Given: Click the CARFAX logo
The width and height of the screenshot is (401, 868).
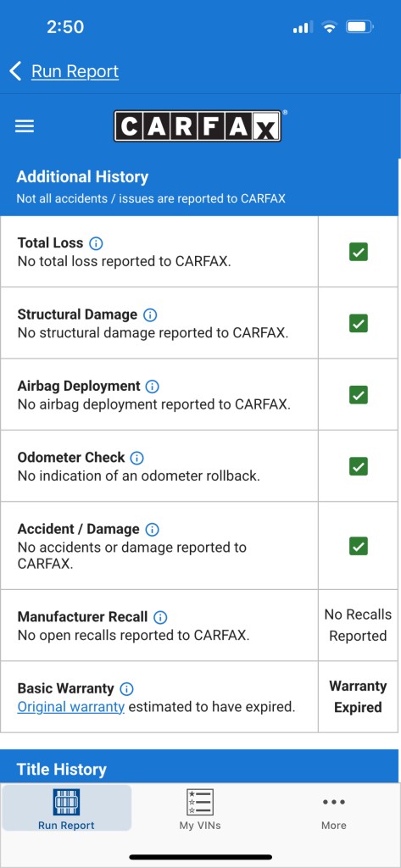Looking at the screenshot, I should [198, 125].
